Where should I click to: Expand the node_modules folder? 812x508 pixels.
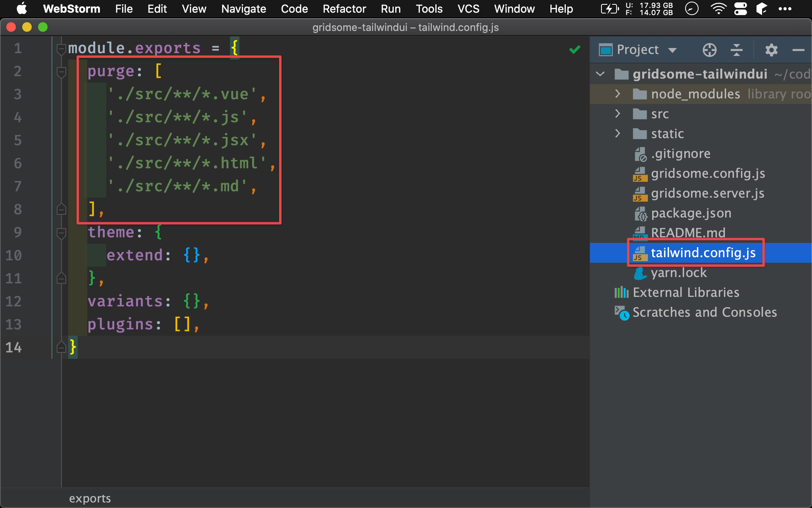pos(618,94)
